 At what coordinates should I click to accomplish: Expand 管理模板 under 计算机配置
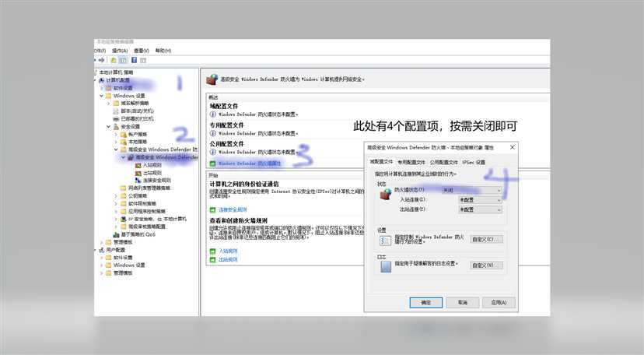click(101, 242)
